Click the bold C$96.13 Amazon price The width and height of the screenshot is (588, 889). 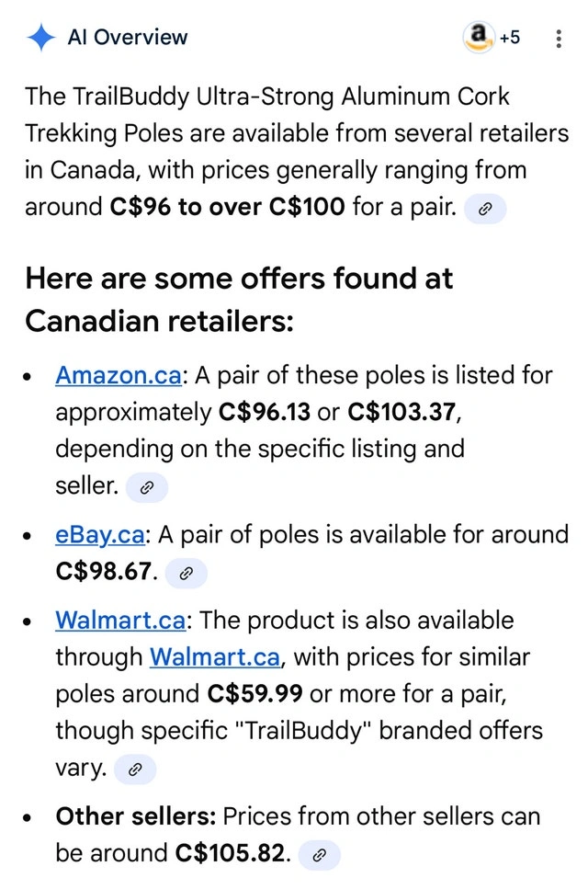pyautogui.click(x=265, y=413)
